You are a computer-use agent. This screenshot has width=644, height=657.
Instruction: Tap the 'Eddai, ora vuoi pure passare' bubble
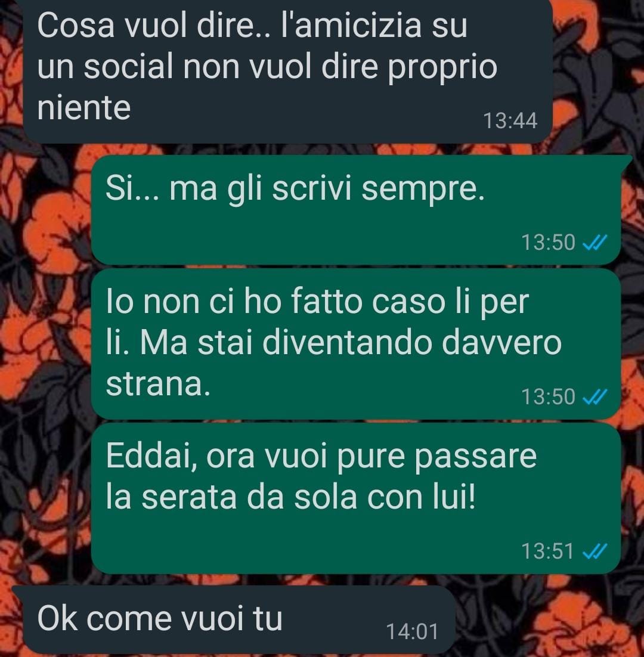tap(356, 498)
